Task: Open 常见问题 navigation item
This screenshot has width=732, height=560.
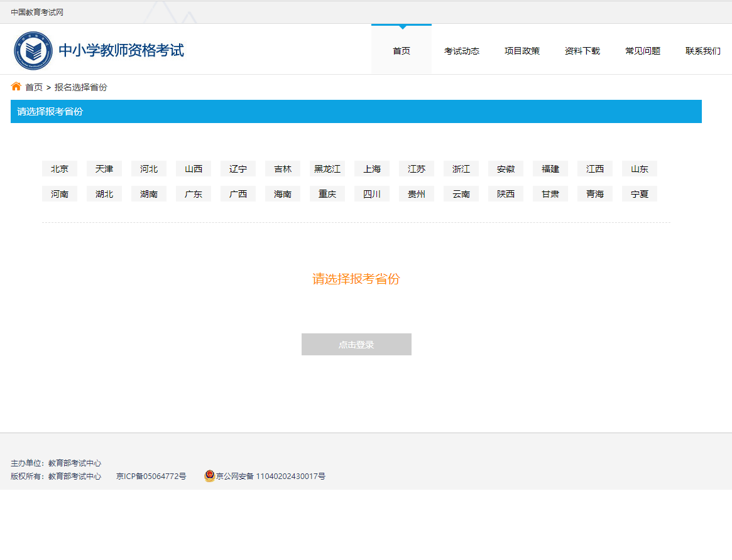Action: (x=643, y=51)
